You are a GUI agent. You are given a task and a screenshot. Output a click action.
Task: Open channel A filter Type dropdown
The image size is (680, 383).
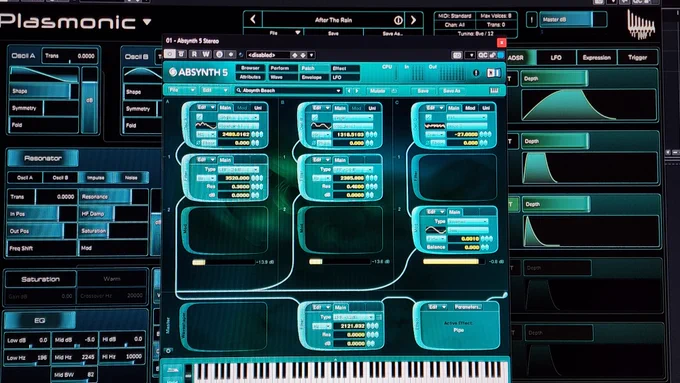click(x=239, y=169)
